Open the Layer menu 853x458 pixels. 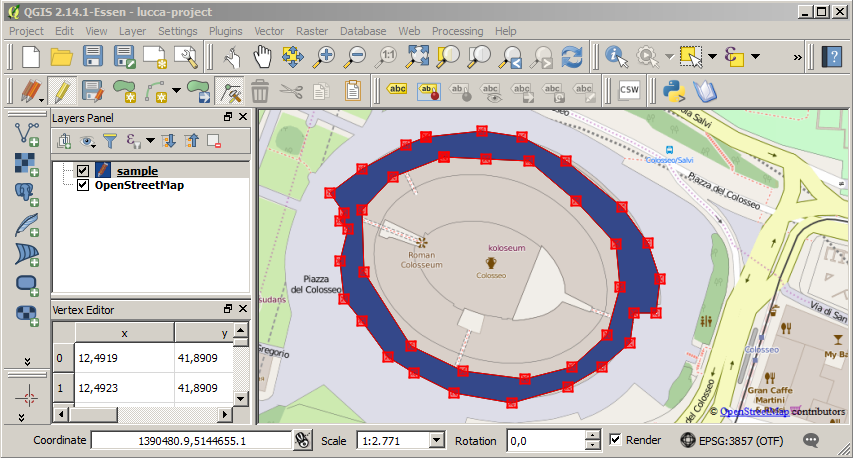click(x=132, y=31)
